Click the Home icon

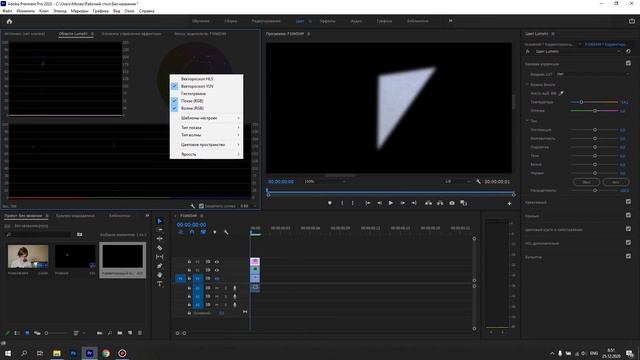tap(9, 21)
